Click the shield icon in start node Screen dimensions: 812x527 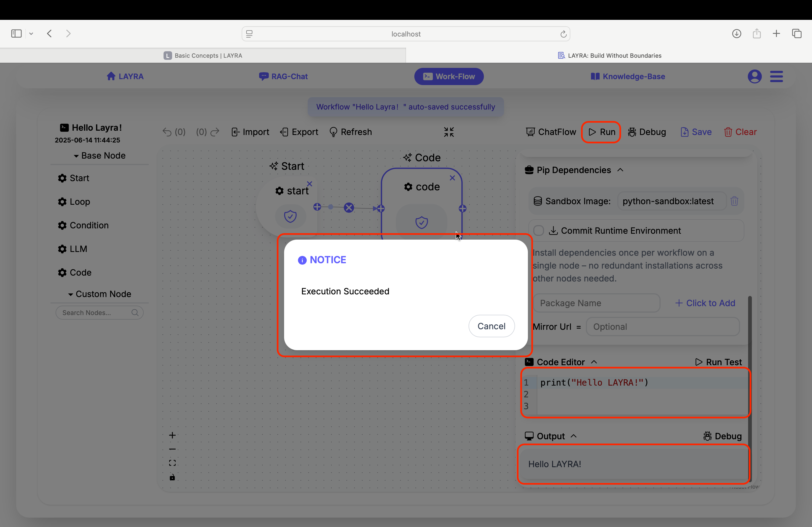point(290,216)
